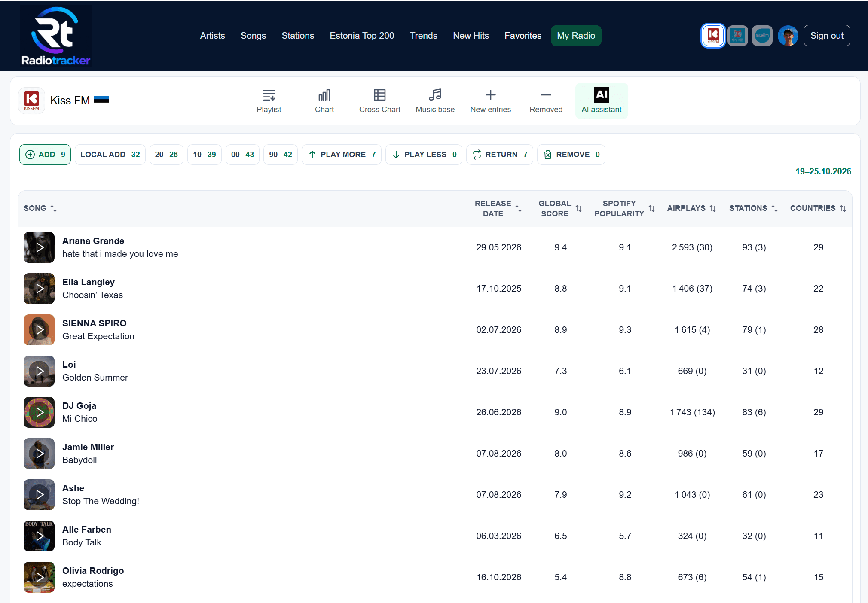The height and width of the screenshot is (603, 868).
Task: Click the Estonia flag beside Kiss FM
Action: pos(101,100)
